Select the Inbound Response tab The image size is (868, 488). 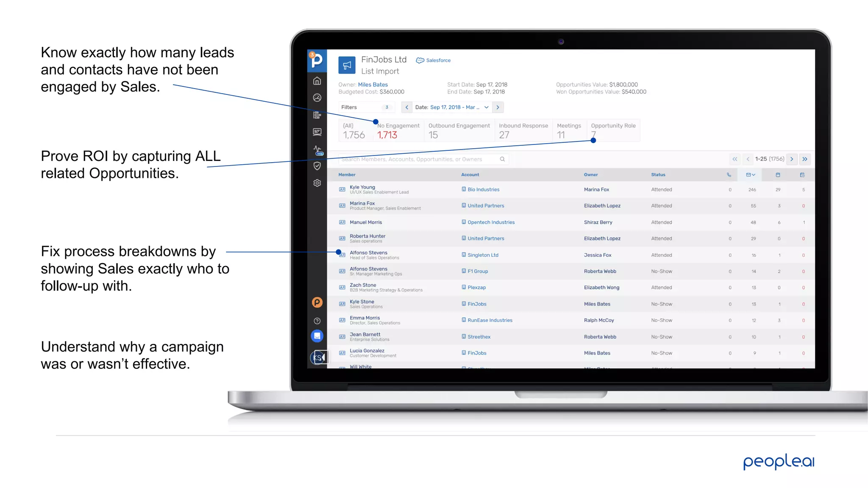click(523, 130)
